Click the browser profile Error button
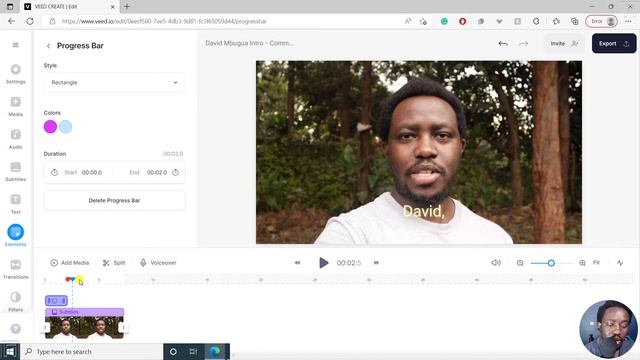This screenshot has width=640, height=360. point(601,21)
